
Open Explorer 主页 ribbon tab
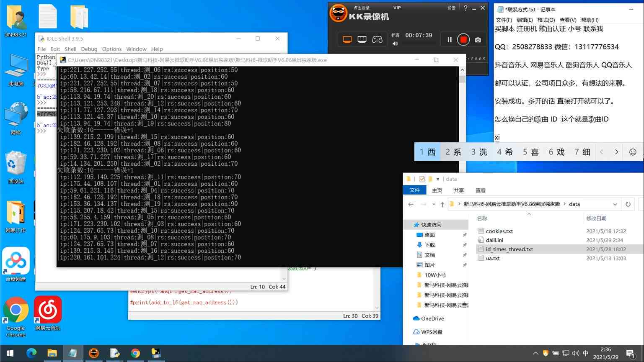pyautogui.click(x=437, y=190)
